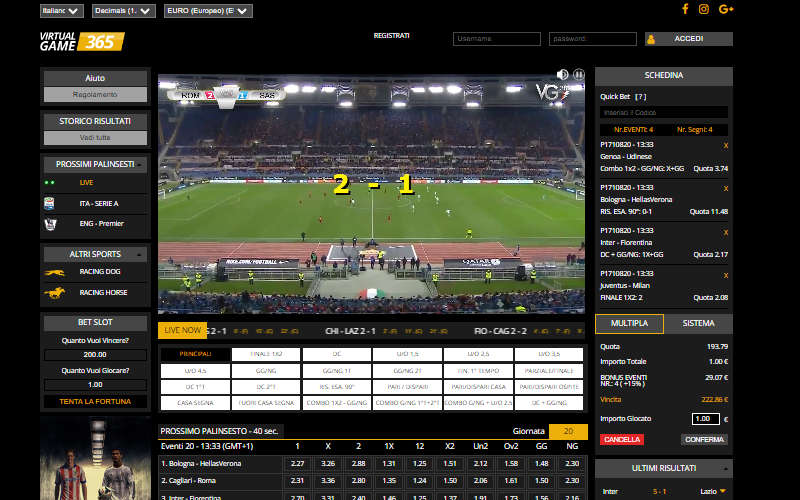Click the Live Now ticker label
Image resolution: width=800 pixels, height=500 pixels.
coord(182,331)
